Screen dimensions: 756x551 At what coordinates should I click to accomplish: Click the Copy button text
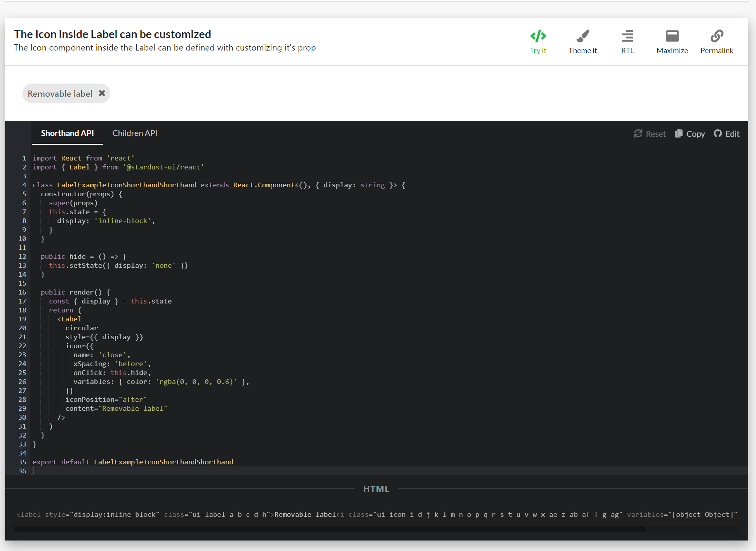click(x=695, y=134)
